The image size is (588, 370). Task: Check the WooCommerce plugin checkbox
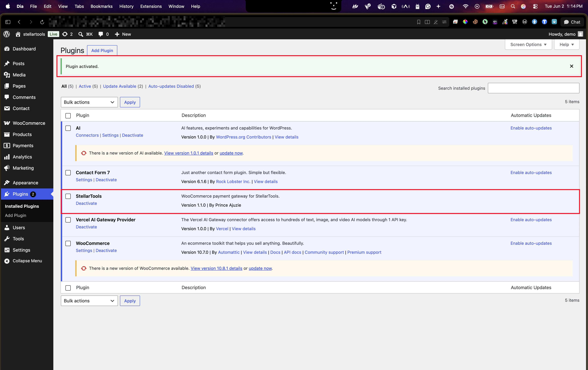coord(68,243)
